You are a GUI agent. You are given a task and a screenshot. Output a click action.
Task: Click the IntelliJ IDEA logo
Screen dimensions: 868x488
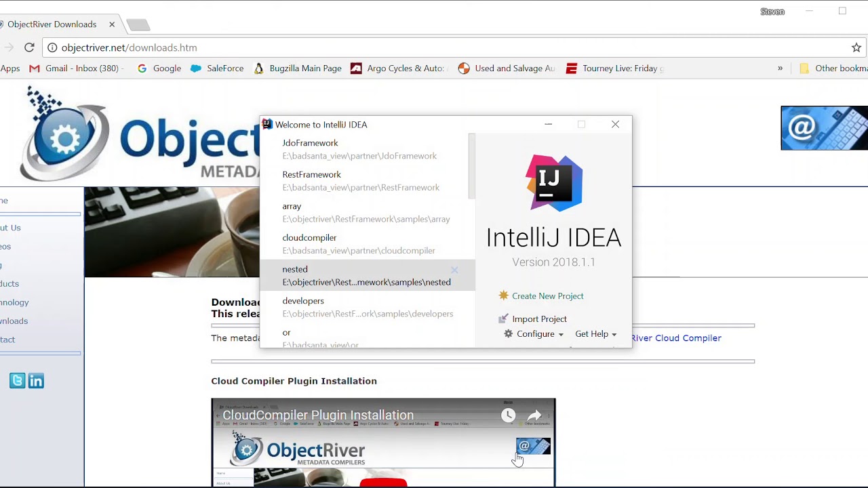tap(554, 183)
